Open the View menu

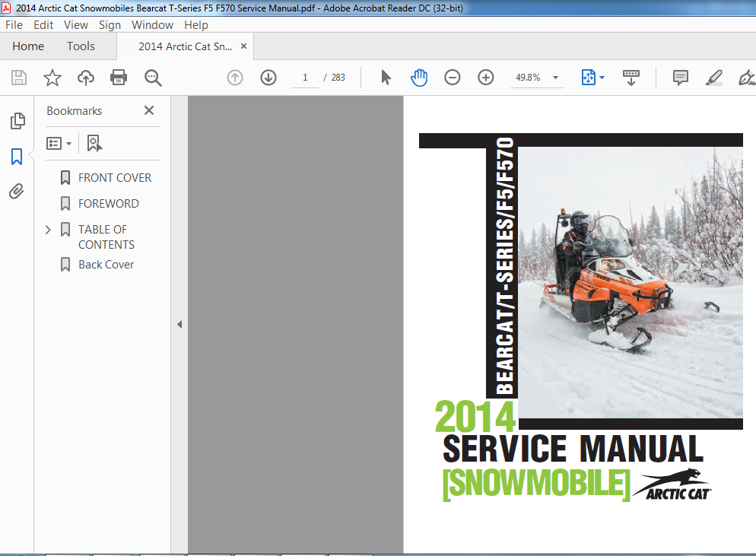76,25
